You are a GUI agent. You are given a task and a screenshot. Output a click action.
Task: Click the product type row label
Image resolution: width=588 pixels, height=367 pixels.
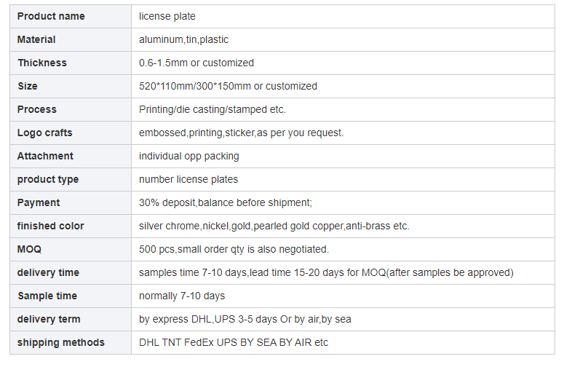pos(48,179)
